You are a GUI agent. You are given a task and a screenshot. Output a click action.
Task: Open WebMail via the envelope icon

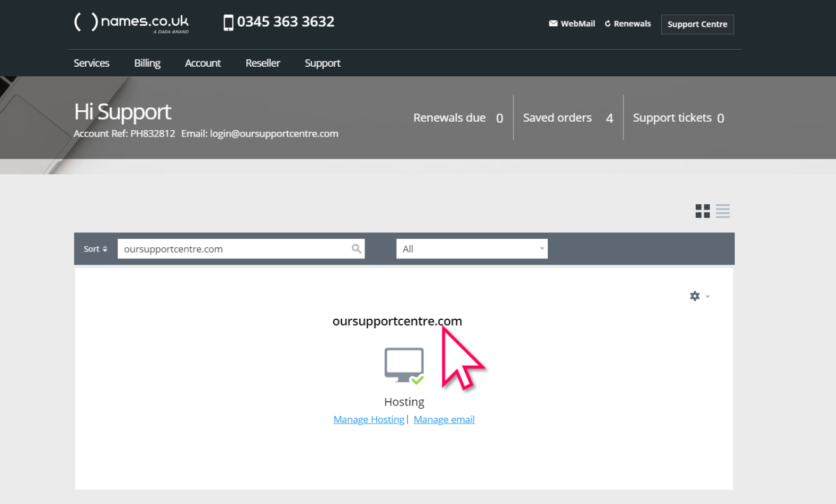click(553, 23)
